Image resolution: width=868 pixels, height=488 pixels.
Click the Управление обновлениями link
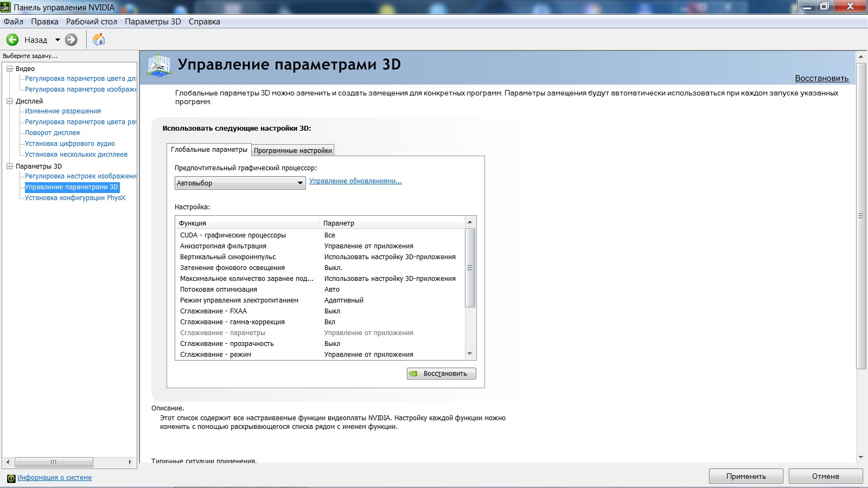(x=355, y=181)
